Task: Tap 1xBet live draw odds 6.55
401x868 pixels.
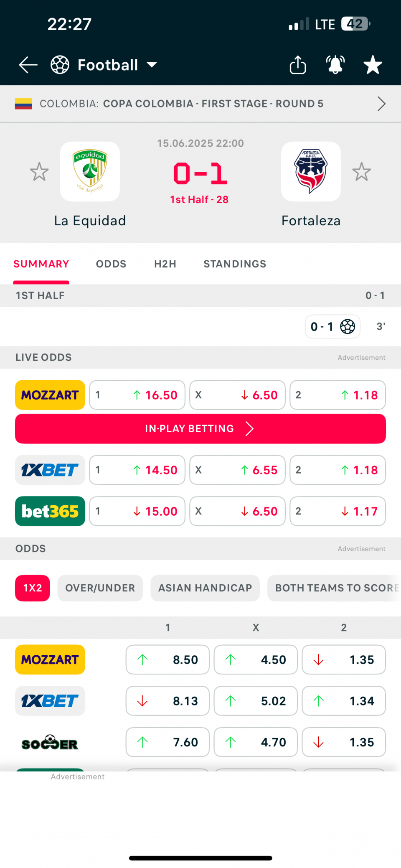Action: click(x=237, y=470)
